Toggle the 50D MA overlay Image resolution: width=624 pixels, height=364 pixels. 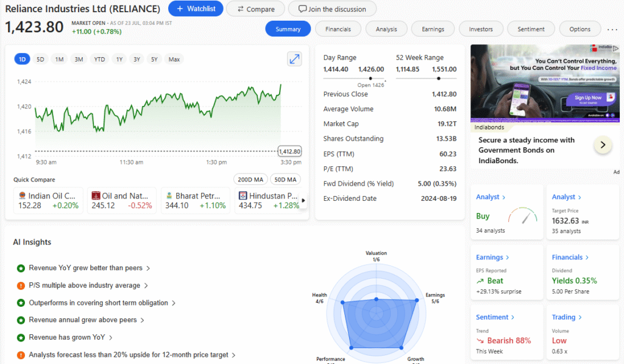click(285, 179)
